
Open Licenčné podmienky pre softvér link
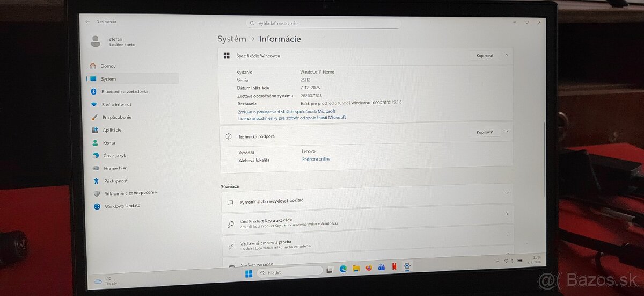click(292, 117)
